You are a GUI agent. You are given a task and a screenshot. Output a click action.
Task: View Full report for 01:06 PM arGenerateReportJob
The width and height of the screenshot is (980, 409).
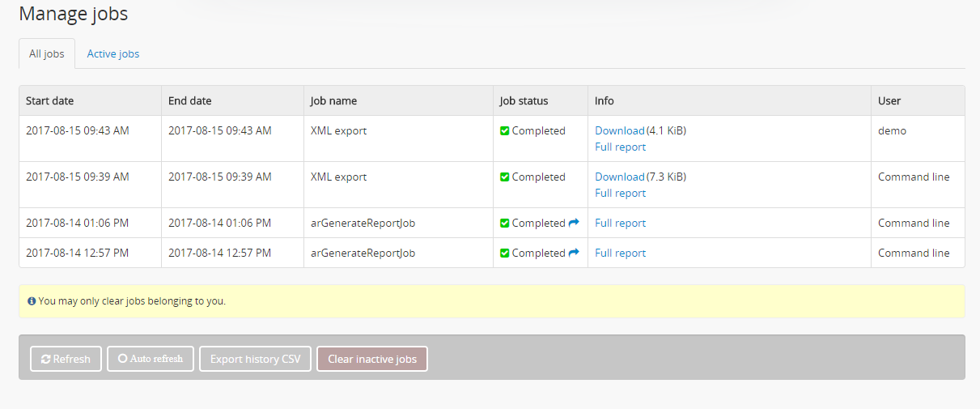[x=620, y=223]
